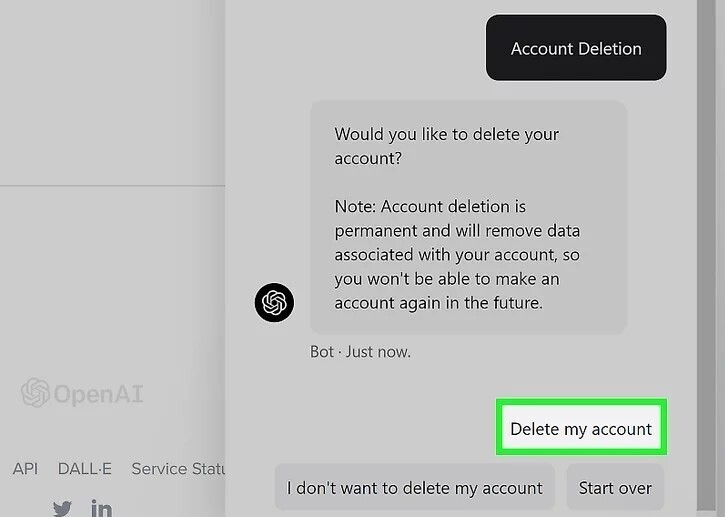This screenshot has height=517, width=725.
Task: Open the Service Status footer link
Action: coord(178,468)
